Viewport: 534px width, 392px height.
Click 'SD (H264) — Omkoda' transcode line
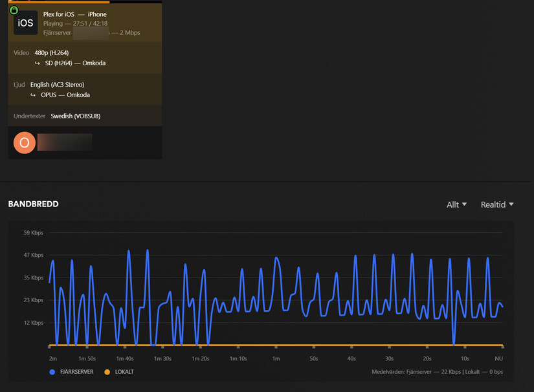tap(75, 63)
